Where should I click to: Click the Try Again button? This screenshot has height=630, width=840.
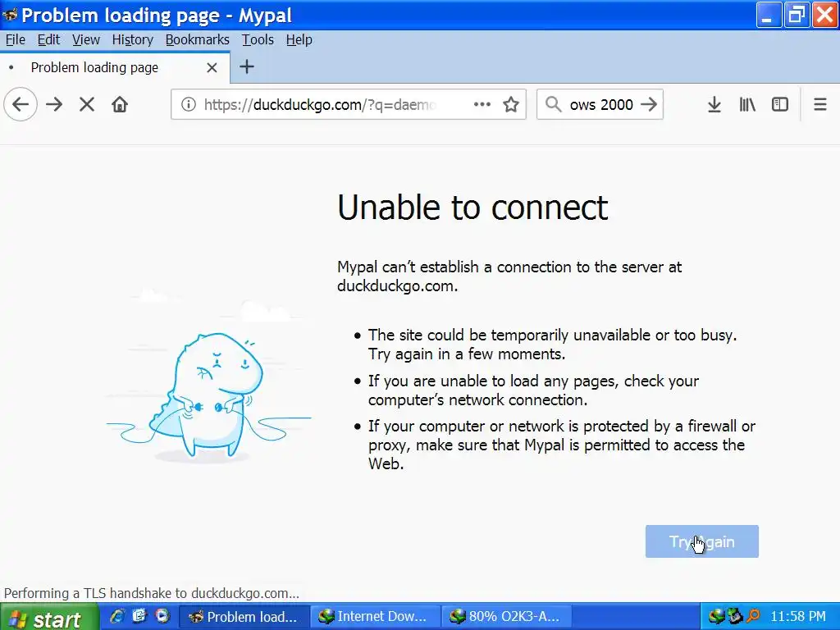coord(702,541)
